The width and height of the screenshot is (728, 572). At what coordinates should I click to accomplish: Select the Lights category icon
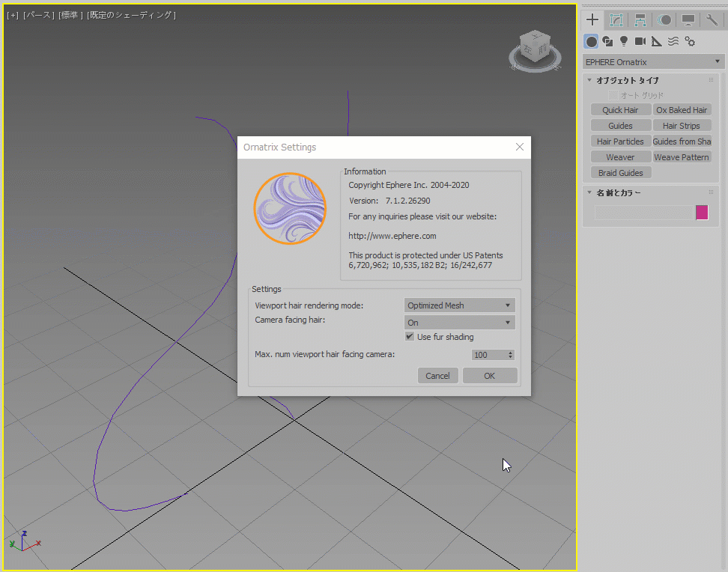coord(624,41)
